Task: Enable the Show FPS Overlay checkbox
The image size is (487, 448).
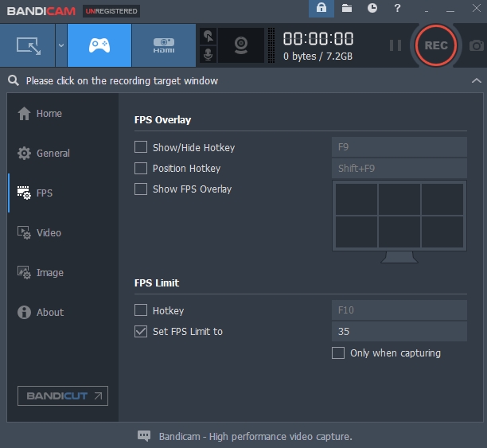Action: coord(141,189)
